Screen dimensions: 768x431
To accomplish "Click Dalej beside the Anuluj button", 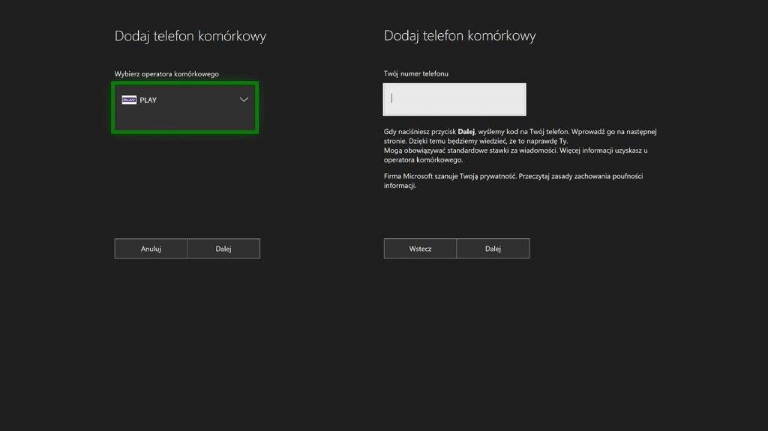I will click(223, 249).
